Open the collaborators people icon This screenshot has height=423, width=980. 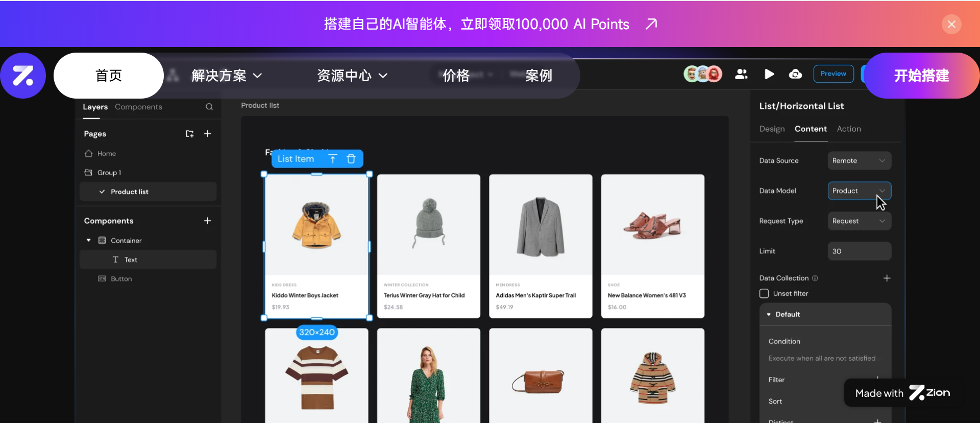[741, 74]
